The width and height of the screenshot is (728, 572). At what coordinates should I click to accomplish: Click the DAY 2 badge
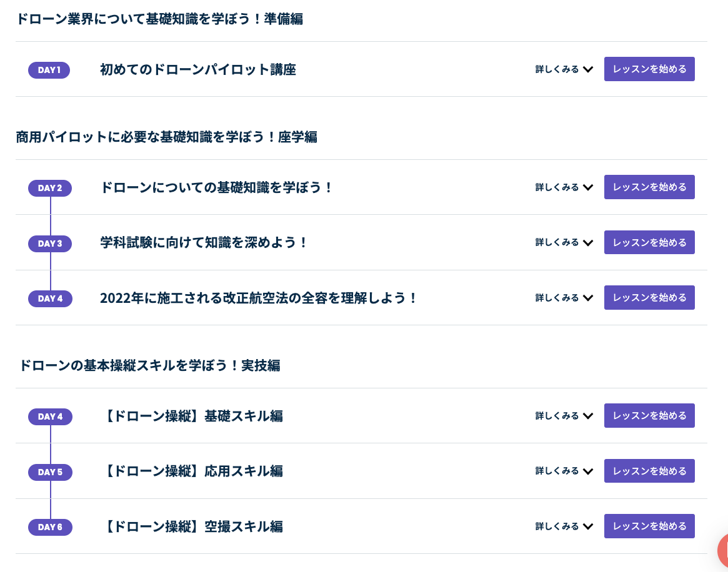tap(49, 188)
